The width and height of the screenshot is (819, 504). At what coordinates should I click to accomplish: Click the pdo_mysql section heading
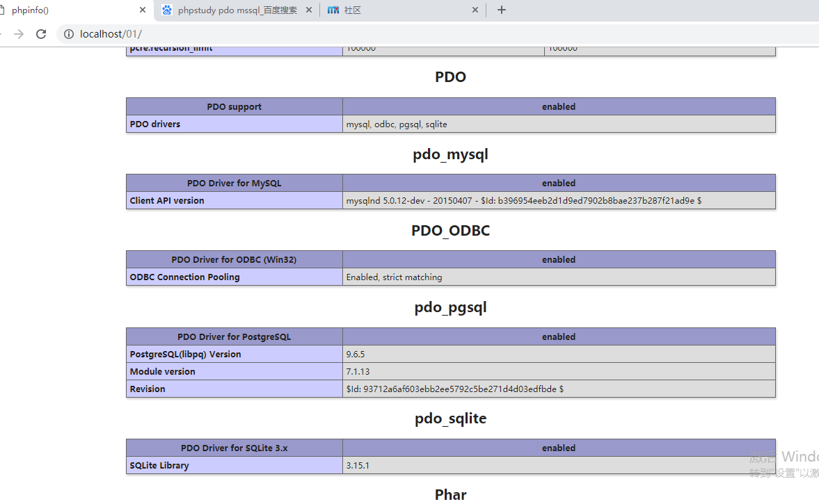(x=450, y=154)
